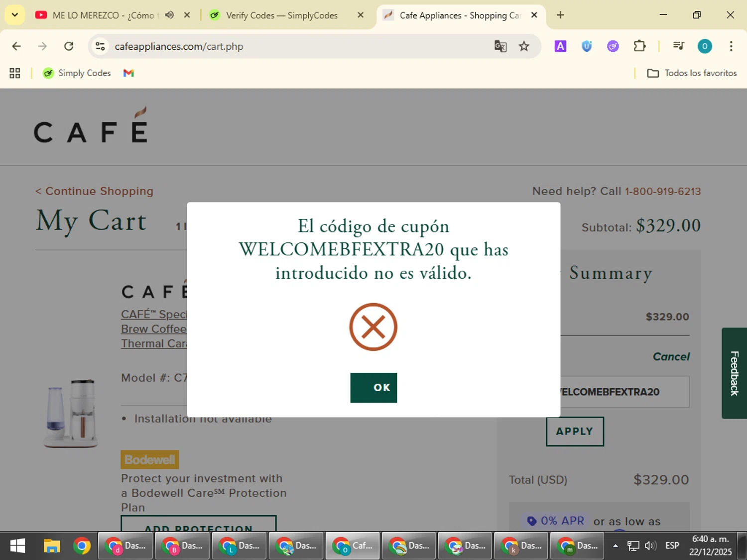Click the APPLY coupon button
The width and height of the screenshot is (747, 560).
point(575,431)
